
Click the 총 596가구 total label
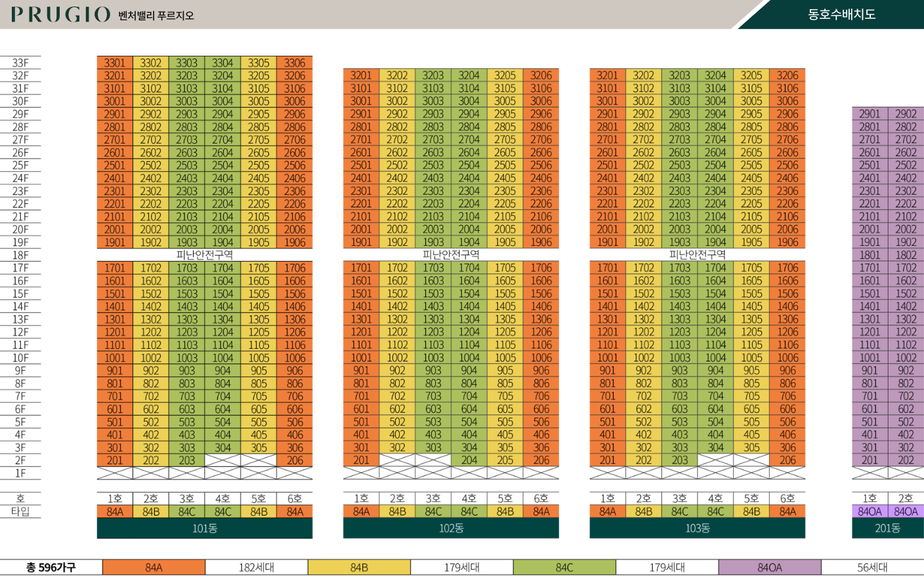(x=51, y=567)
